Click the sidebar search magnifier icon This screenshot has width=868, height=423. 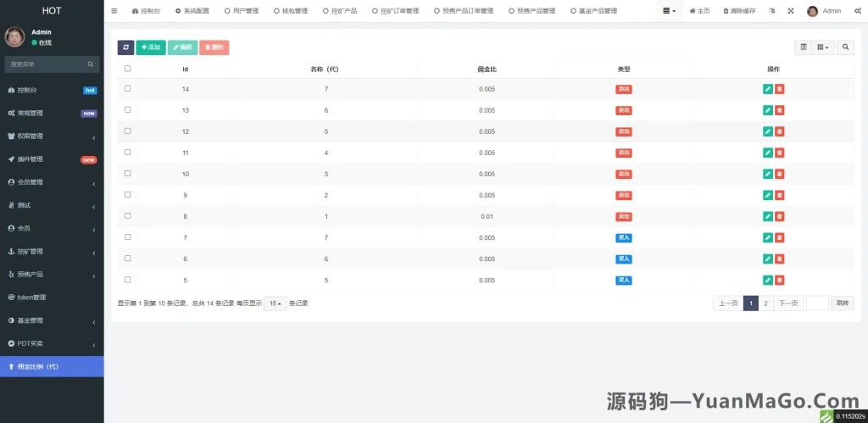tap(90, 64)
